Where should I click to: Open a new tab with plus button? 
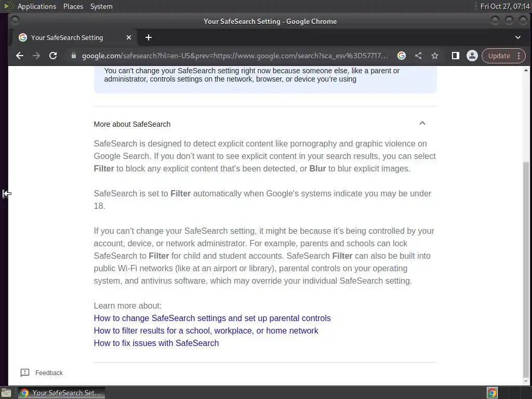click(x=149, y=37)
